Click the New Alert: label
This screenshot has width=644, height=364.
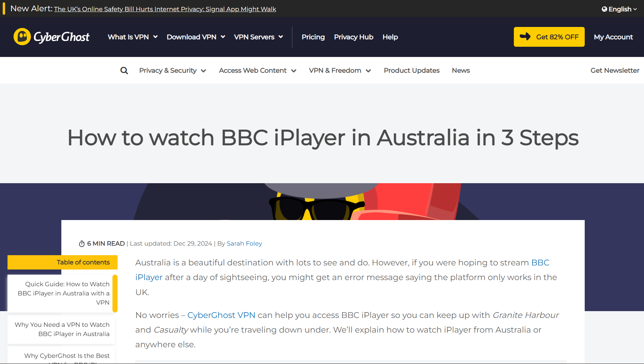pos(31,9)
